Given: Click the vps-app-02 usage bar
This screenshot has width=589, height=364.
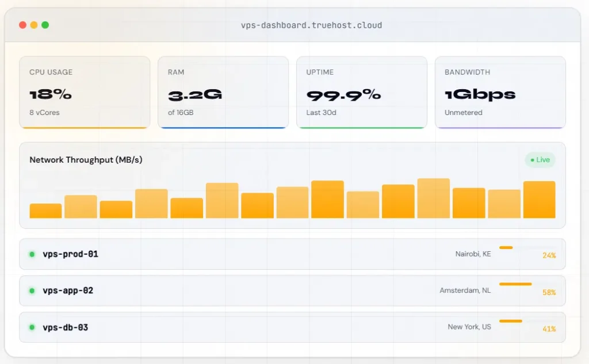Looking at the screenshot, I should coord(515,284).
